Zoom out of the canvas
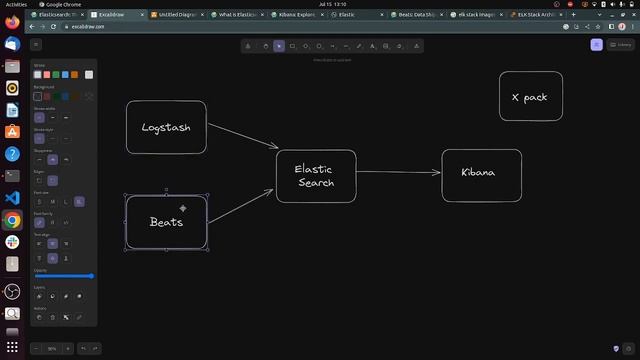The image size is (640, 360). coord(36,349)
